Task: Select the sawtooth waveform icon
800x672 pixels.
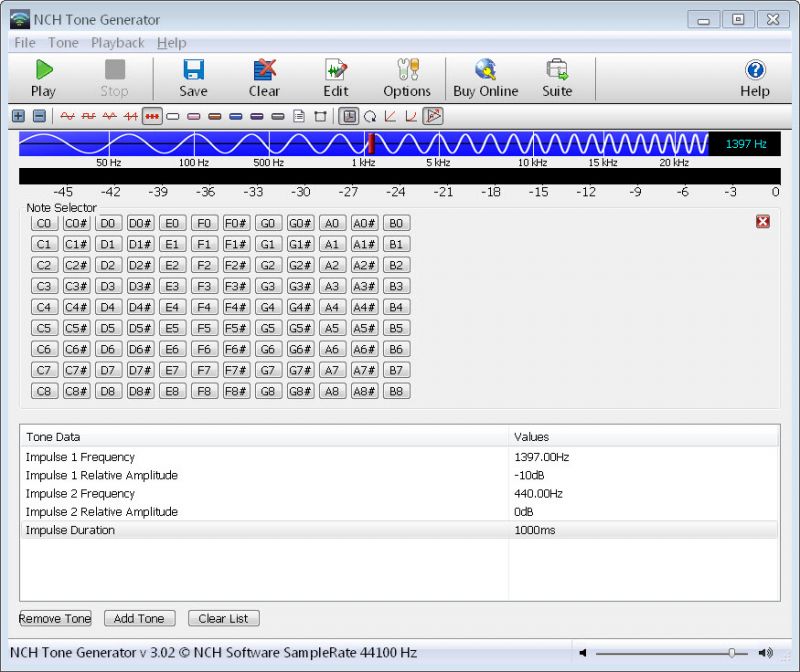Action: pos(131,116)
